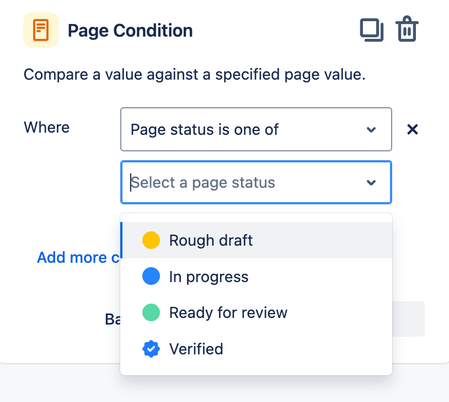Duplicate this condition with the copy icon
This screenshot has height=402, width=449.
(x=372, y=30)
